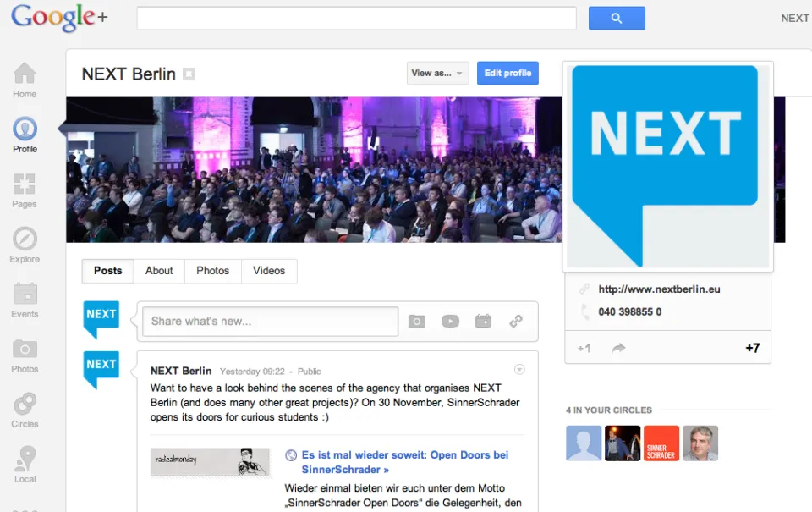812x512 pixels.
Task: Click the Sinner Schrader orange avatar
Action: pos(661,443)
